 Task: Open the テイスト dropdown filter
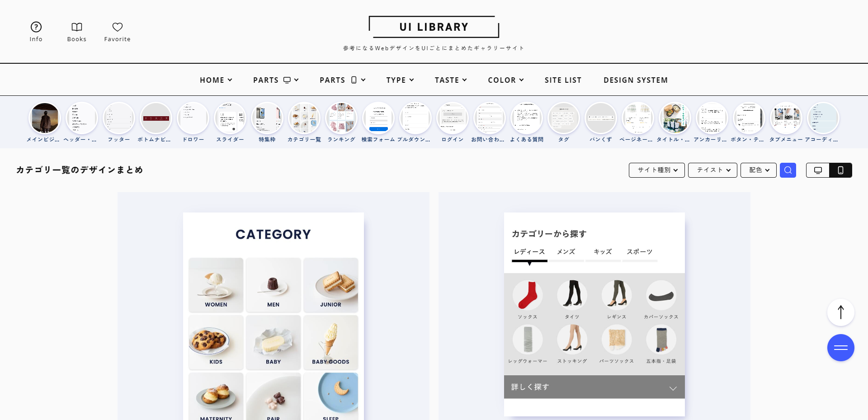pos(712,170)
